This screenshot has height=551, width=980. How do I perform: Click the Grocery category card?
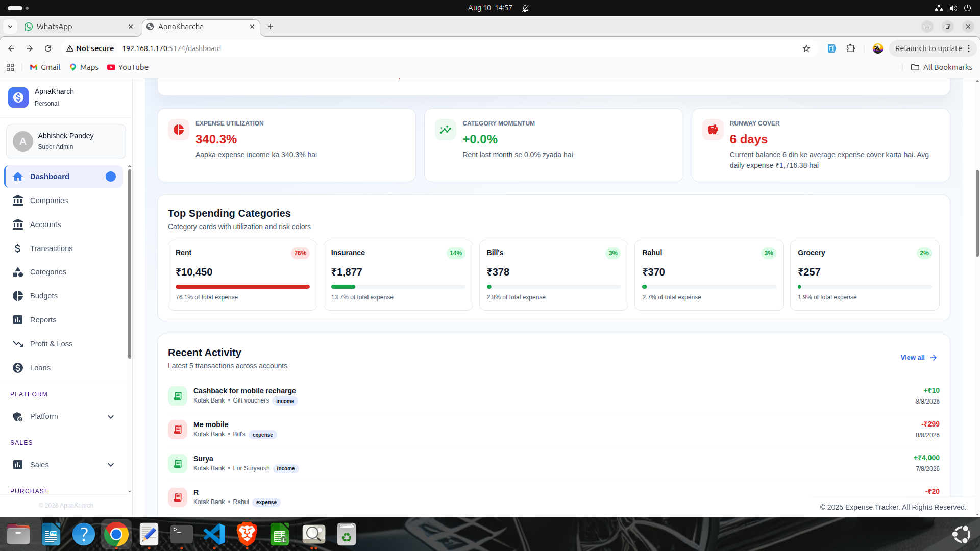pos(865,275)
